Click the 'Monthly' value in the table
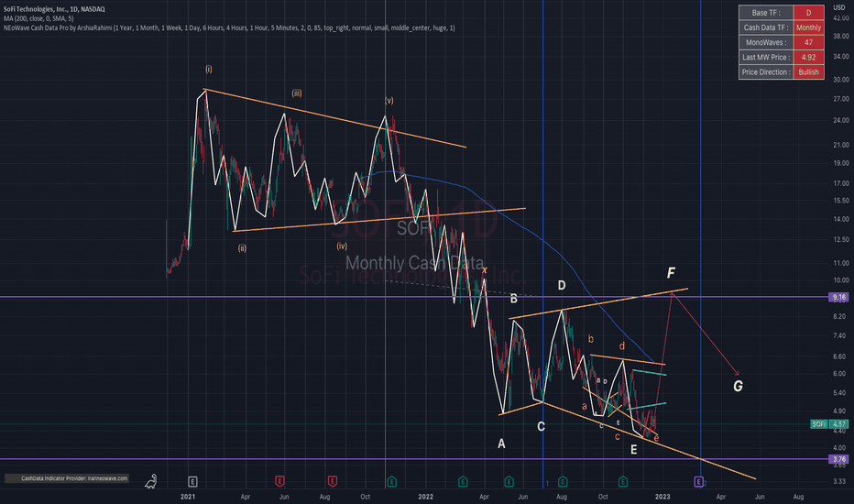The width and height of the screenshot is (854, 504). click(809, 27)
